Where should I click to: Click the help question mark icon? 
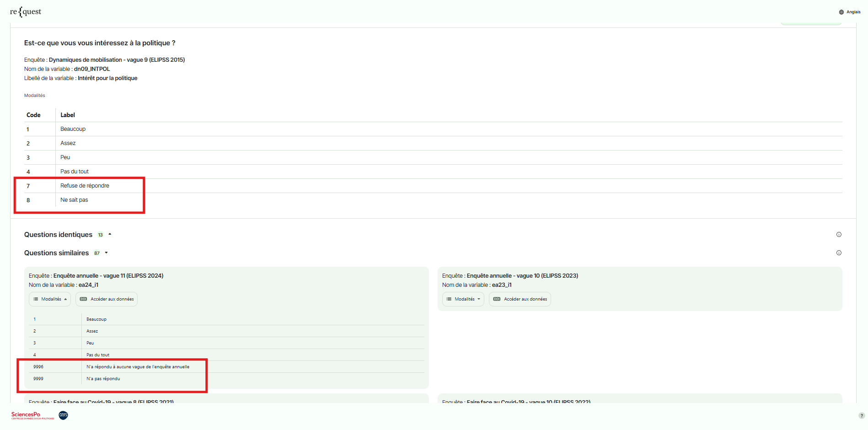pos(862,416)
